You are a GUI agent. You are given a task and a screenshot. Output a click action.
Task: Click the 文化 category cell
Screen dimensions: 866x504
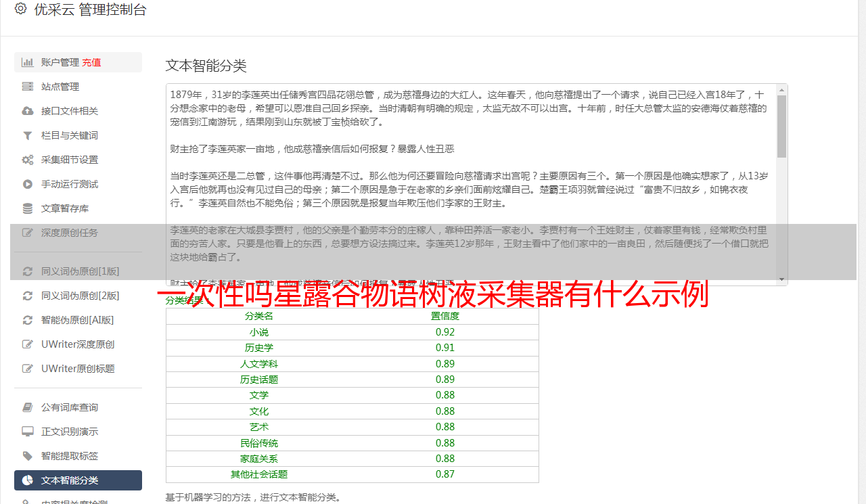tap(259, 411)
